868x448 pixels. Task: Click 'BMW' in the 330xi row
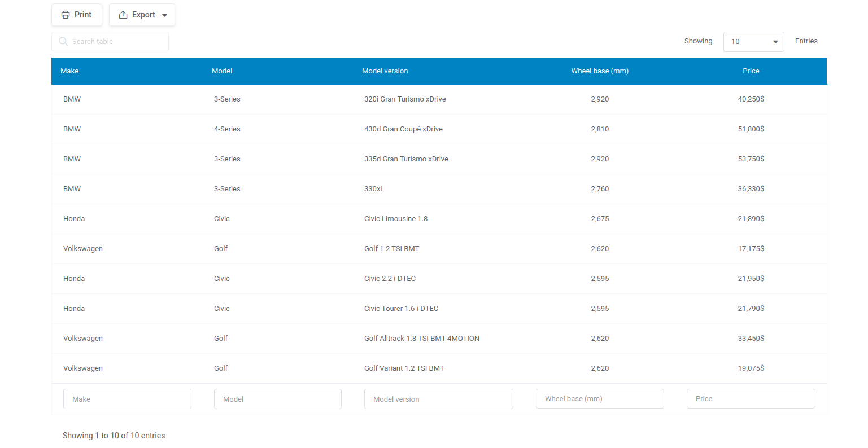pos(72,189)
